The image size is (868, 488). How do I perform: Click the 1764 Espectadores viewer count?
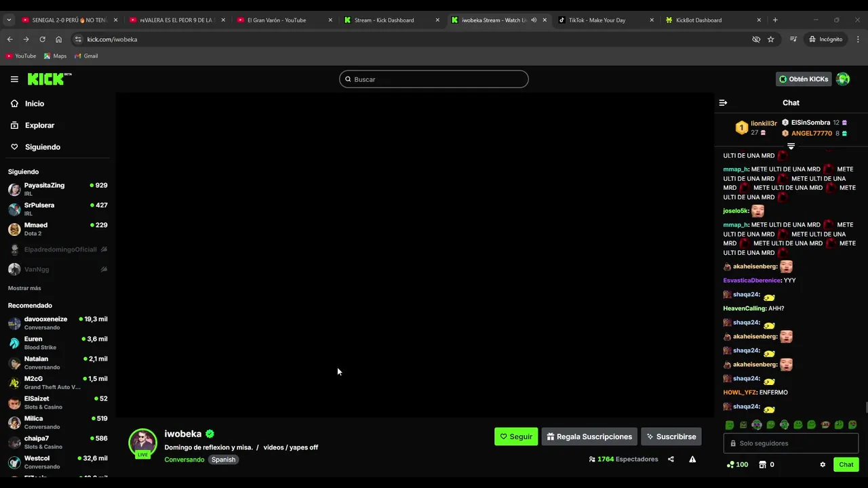623,459
